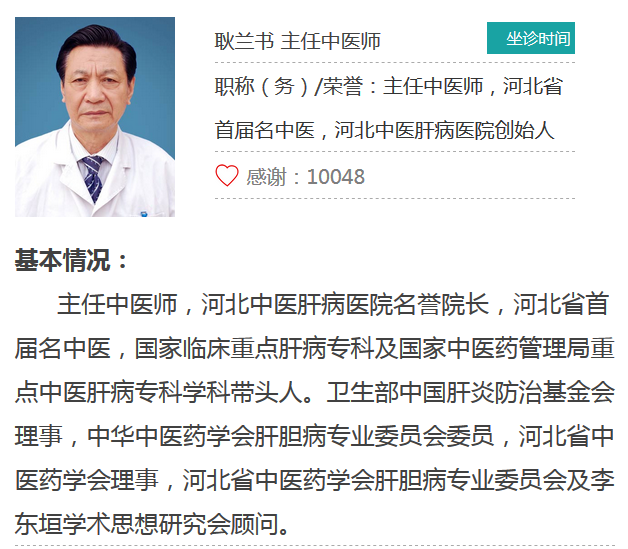Screen dimensions: 628x549
Task: Click the red heart thanks icon
Action: (227, 176)
